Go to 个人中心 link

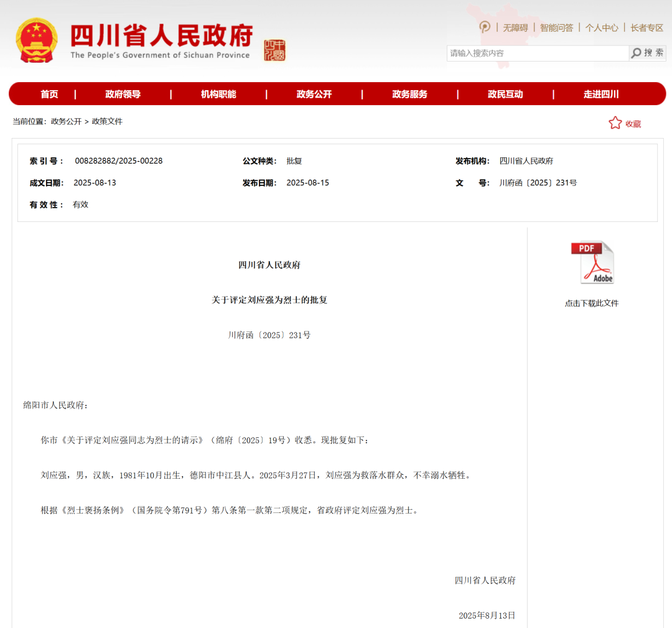pos(601,27)
